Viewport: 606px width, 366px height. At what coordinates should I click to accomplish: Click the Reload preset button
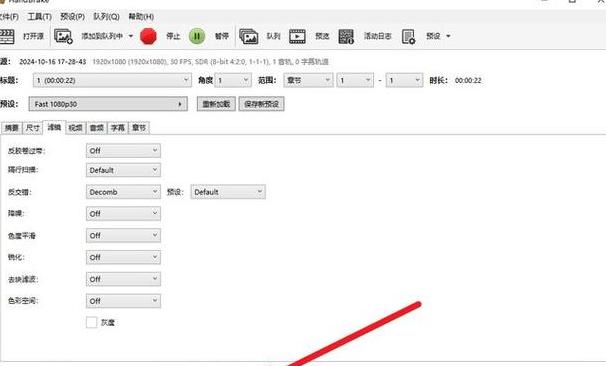point(216,104)
